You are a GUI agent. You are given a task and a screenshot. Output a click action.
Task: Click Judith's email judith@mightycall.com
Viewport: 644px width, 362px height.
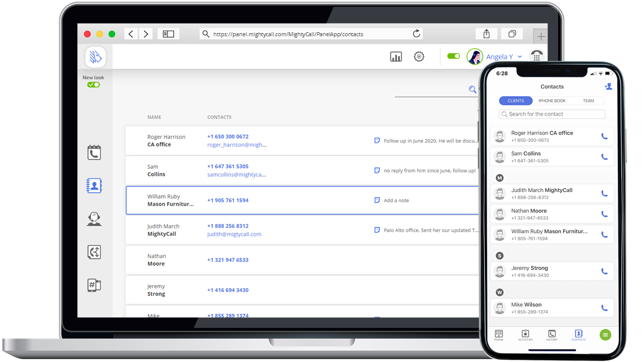pyautogui.click(x=234, y=234)
